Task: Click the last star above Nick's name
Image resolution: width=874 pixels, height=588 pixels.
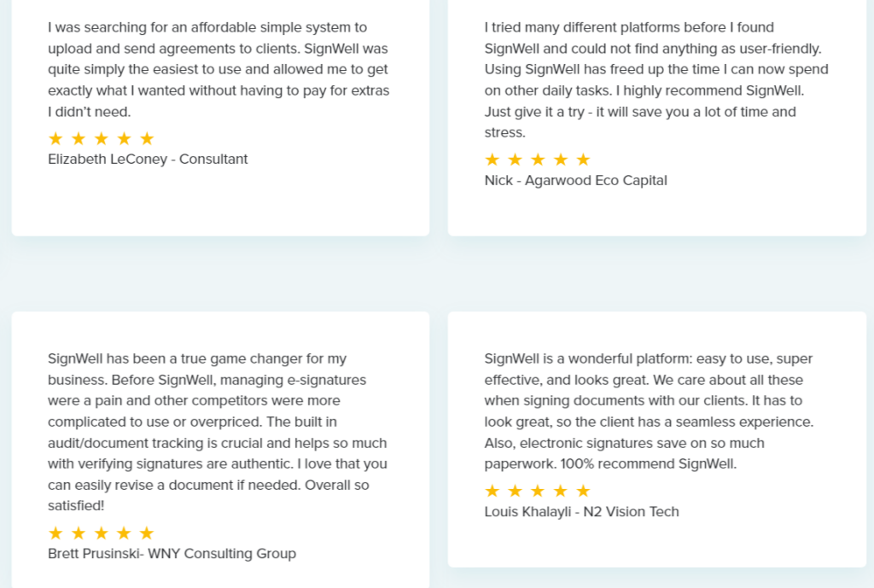Action: coord(583,160)
